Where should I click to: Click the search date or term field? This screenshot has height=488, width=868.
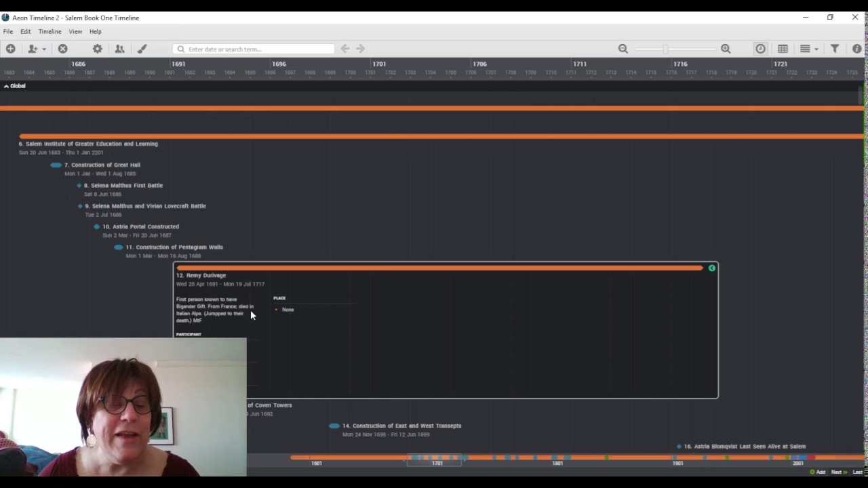point(254,49)
